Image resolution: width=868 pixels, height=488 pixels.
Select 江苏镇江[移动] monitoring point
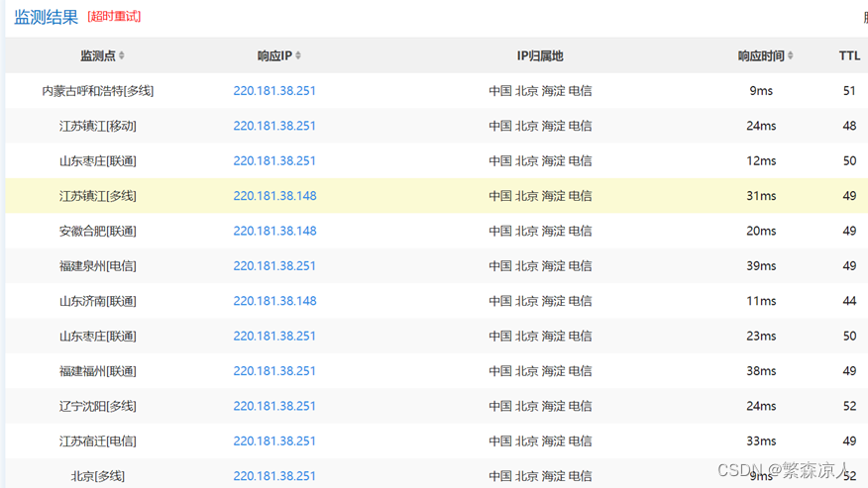pyautogui.click(x=98, y=126)
